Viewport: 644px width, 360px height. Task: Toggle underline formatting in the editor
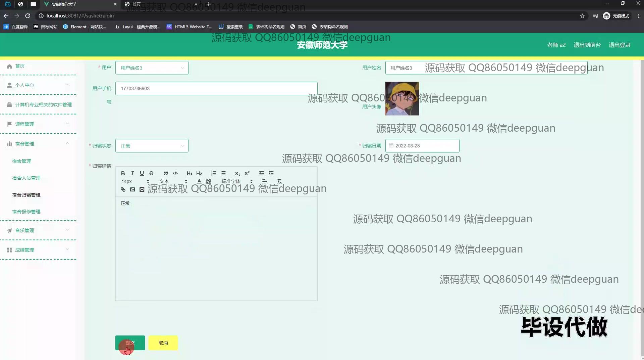click(x=142, y=173)
